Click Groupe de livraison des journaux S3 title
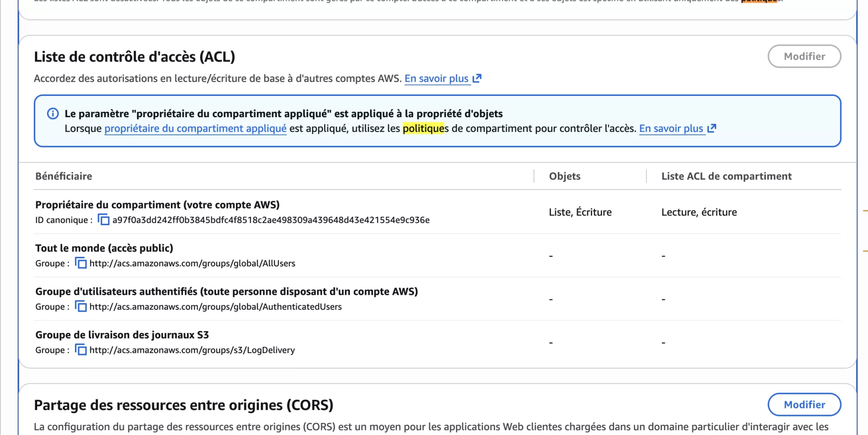 click(x=122, y=335)
